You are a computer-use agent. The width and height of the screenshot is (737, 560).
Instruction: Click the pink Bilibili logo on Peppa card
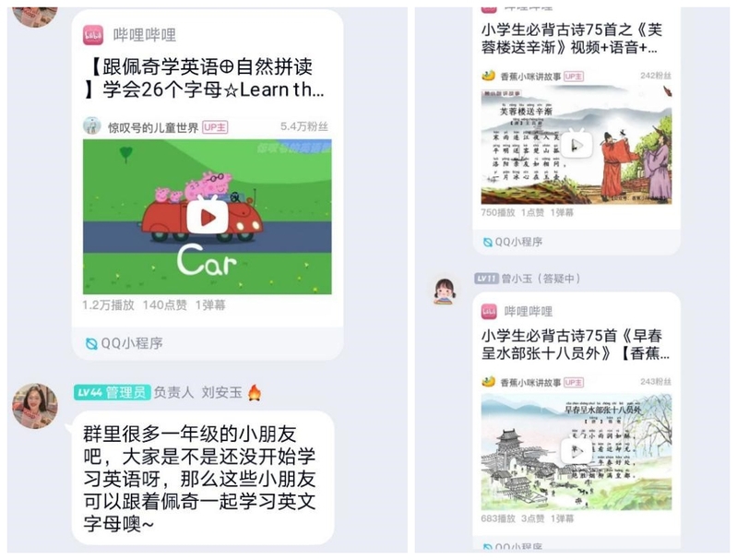pyautogui.click(x=93, y=35)
